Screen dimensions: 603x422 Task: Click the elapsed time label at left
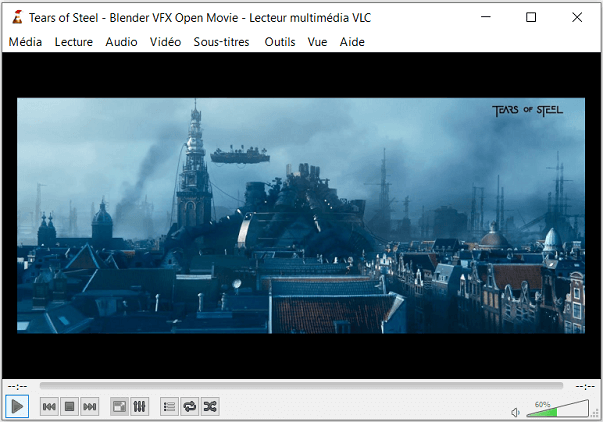(17, 386)
